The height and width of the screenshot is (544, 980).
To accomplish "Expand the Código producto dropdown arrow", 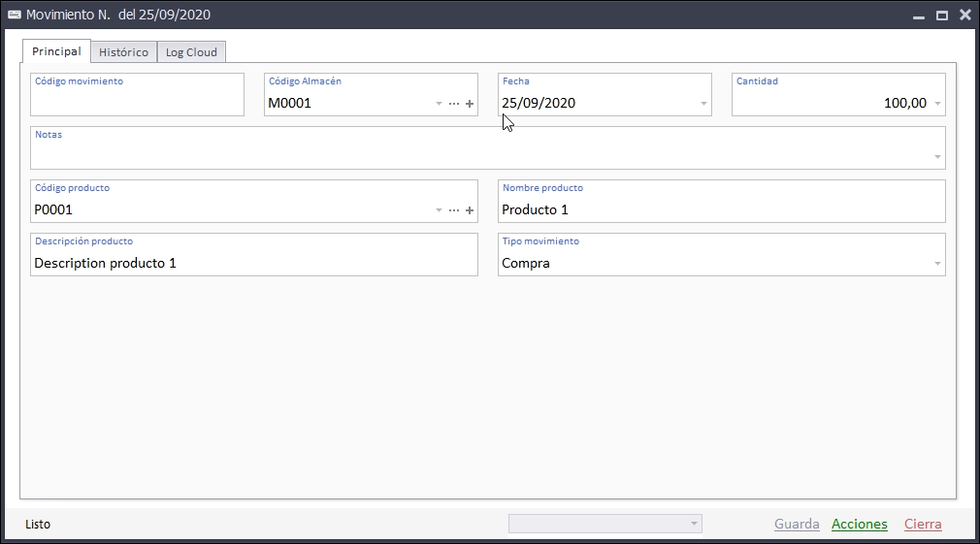I will pos(439,210).
